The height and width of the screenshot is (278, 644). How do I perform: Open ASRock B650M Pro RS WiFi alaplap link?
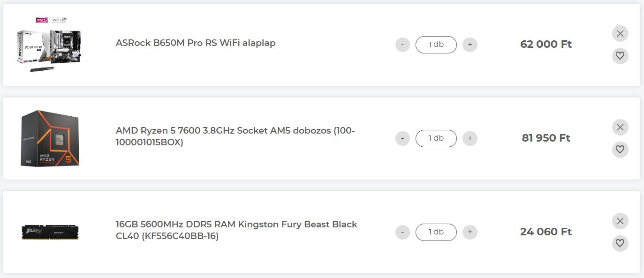pos(196,43)
